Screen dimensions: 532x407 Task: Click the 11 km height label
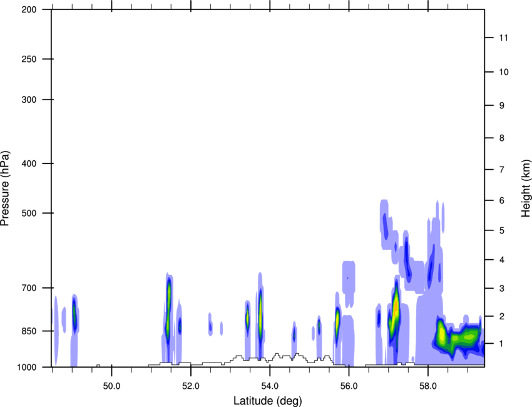click(x=503, y=38)
